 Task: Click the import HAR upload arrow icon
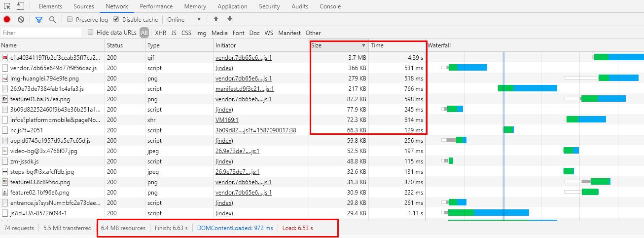coord(215,20)
